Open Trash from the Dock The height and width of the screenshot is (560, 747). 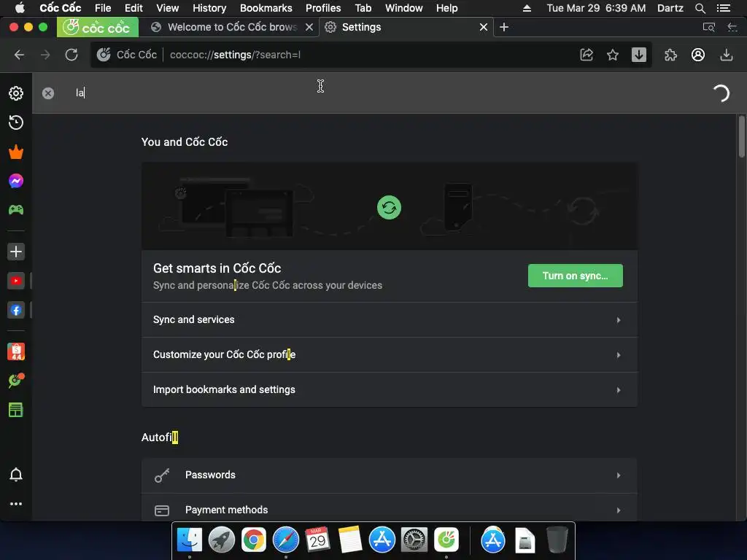pyautogui.click(x=557, y=540)
